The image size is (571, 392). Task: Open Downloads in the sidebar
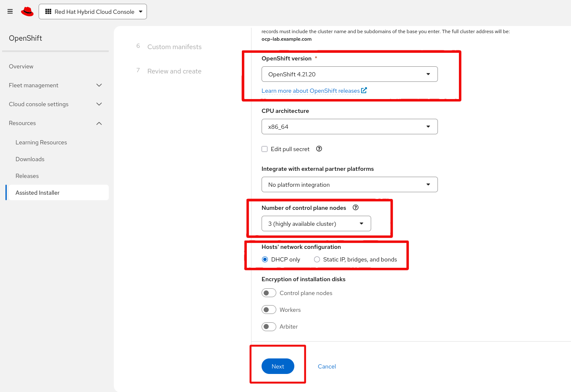tap(30, 159)
